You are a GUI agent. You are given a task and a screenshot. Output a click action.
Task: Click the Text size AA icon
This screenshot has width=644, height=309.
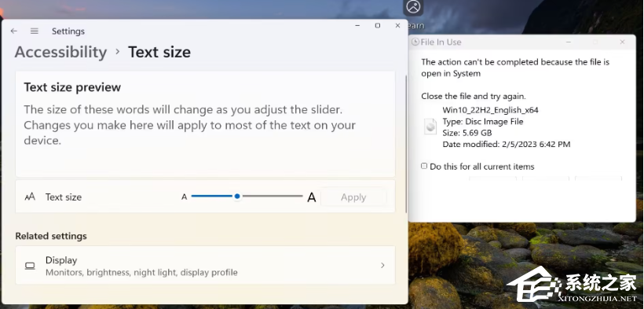click(30, 197)
